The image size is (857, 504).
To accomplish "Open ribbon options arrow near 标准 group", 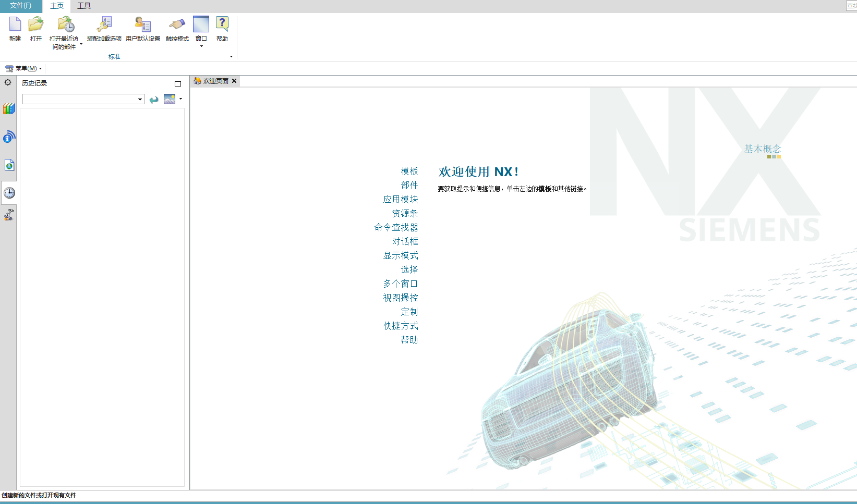I will [231, 56].
